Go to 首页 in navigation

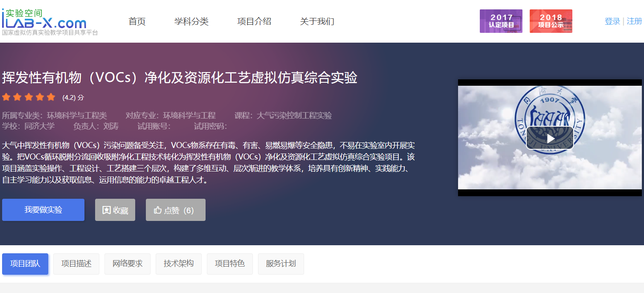click(x=137, y=21)
